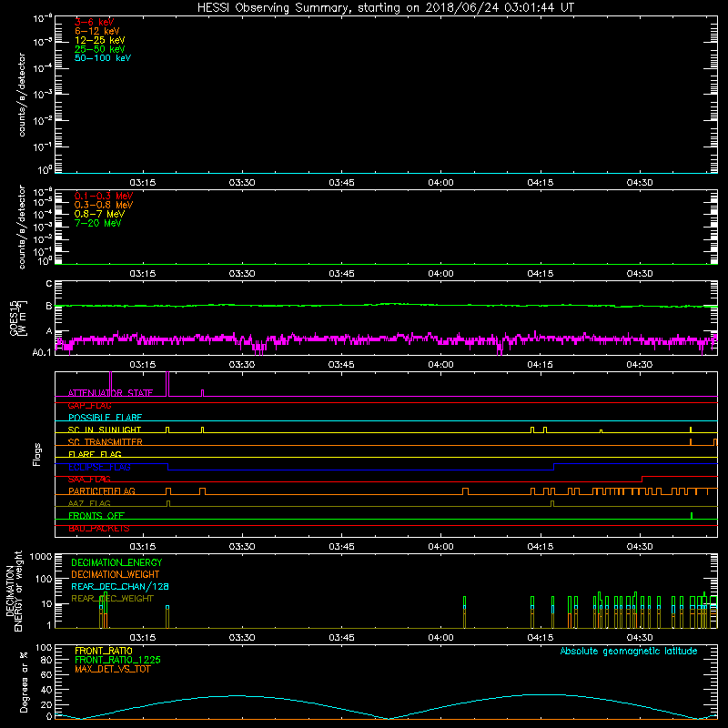This screenshot has height=728, width=728.
Task: Select the green 7-20 MeV legend entry
Action: (97, 223)
